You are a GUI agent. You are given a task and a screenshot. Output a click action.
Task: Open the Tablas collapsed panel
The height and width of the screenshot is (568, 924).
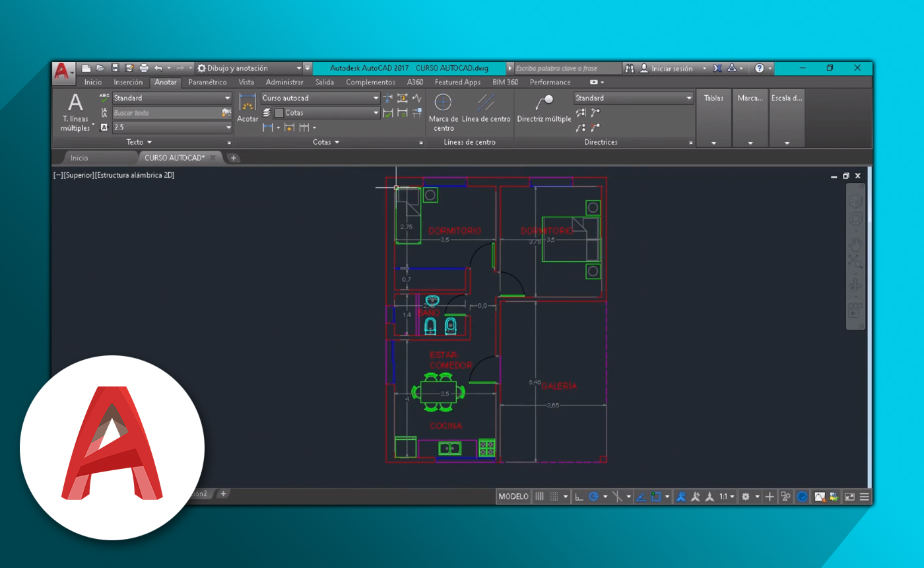pyautogui.click(x=713, y=118)
